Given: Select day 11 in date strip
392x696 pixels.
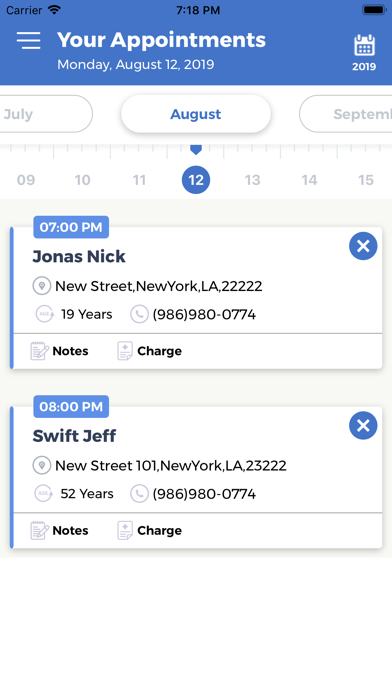Looking at the screenshot, I should click(x=139, y=180).
